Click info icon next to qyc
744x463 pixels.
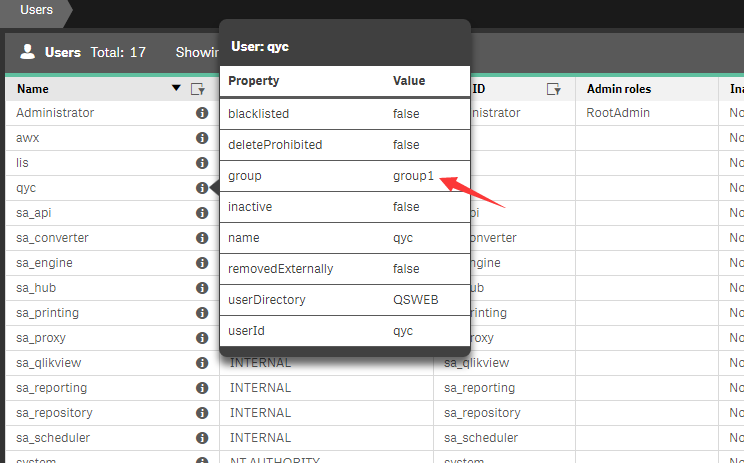click(201, 188)
